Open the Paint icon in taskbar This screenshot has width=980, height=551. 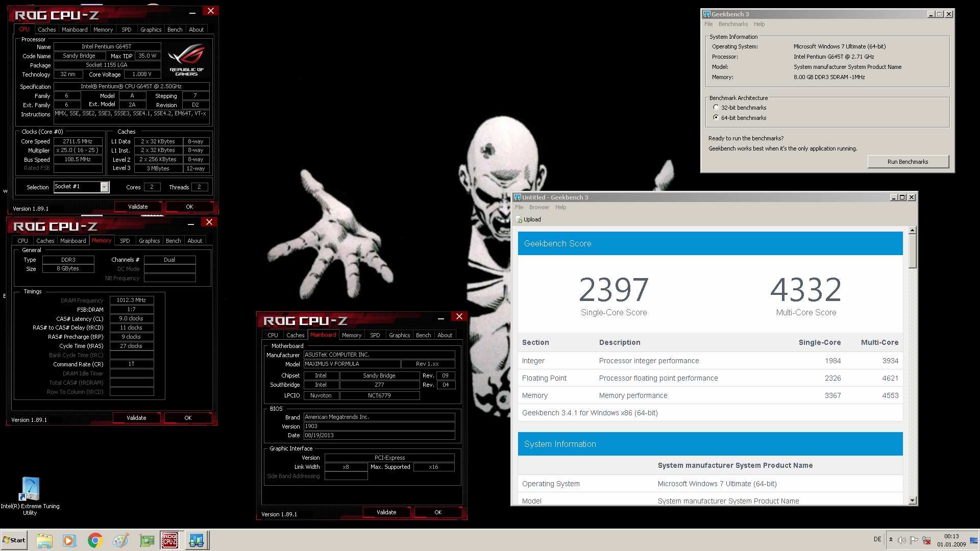(x=120, y=540)
